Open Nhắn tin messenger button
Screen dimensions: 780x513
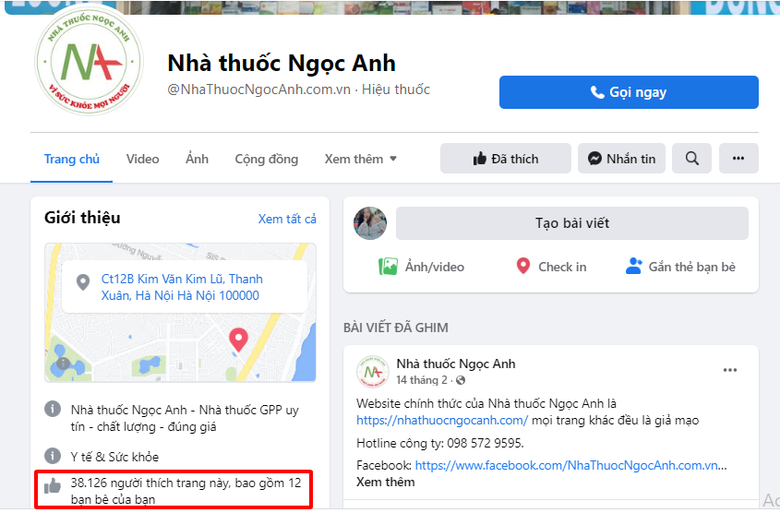click(x=621, y=158)
